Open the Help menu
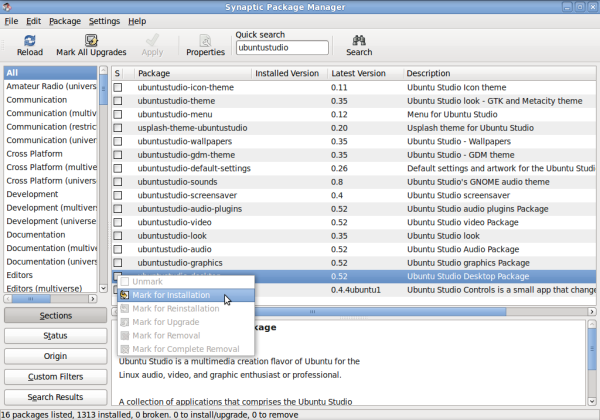The height and width of the screenshot is (420, 600). point(137,21)
